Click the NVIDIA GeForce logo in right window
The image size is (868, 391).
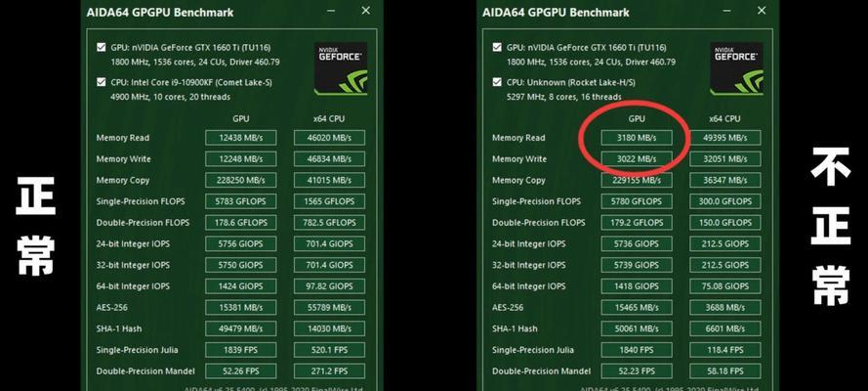tap(736, 68)
